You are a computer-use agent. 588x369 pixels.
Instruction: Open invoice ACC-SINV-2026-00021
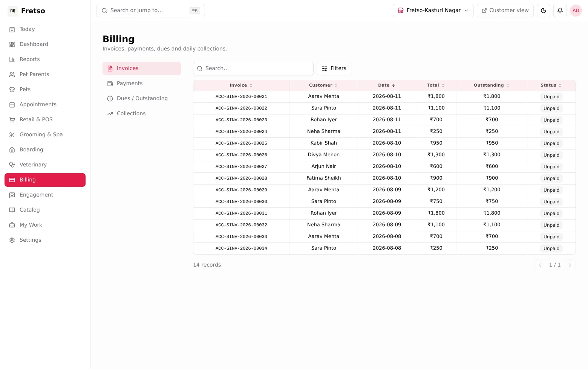241,97
